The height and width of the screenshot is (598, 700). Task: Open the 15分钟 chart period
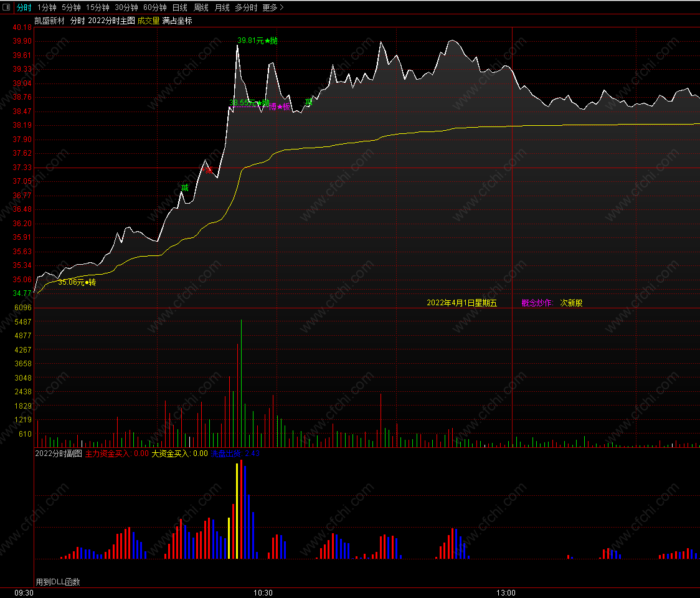pyautogui.click(x=97, y=7)
